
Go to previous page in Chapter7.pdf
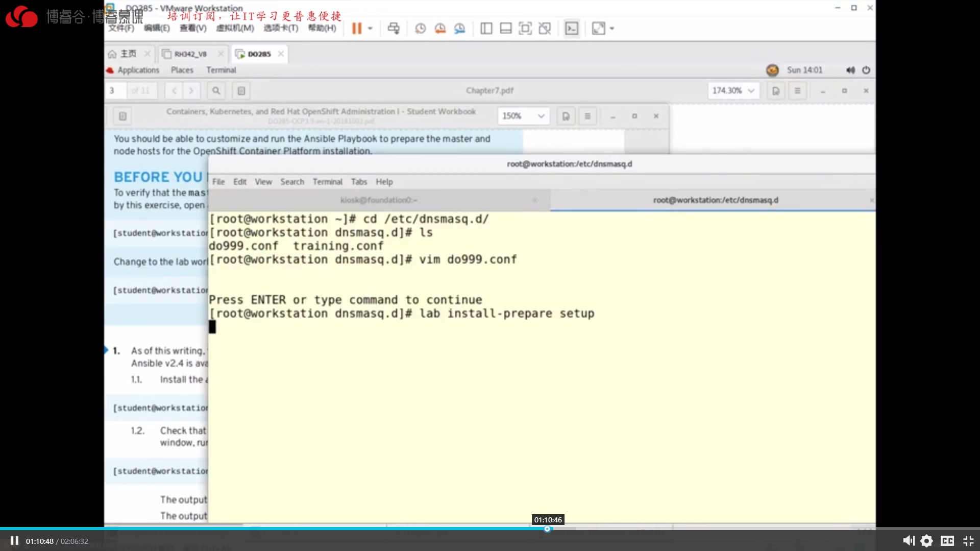coord(174,90)
